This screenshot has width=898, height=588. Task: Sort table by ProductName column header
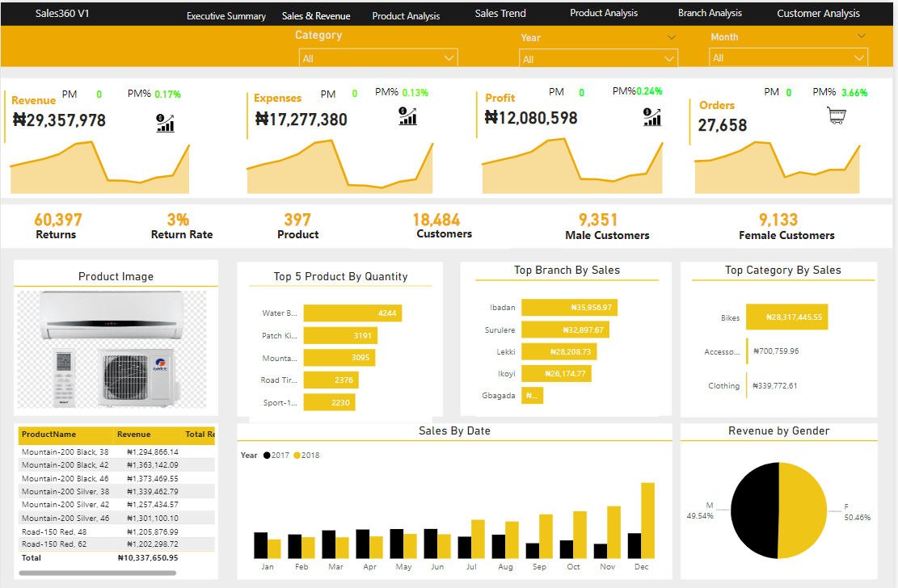[x=48, y=435]
